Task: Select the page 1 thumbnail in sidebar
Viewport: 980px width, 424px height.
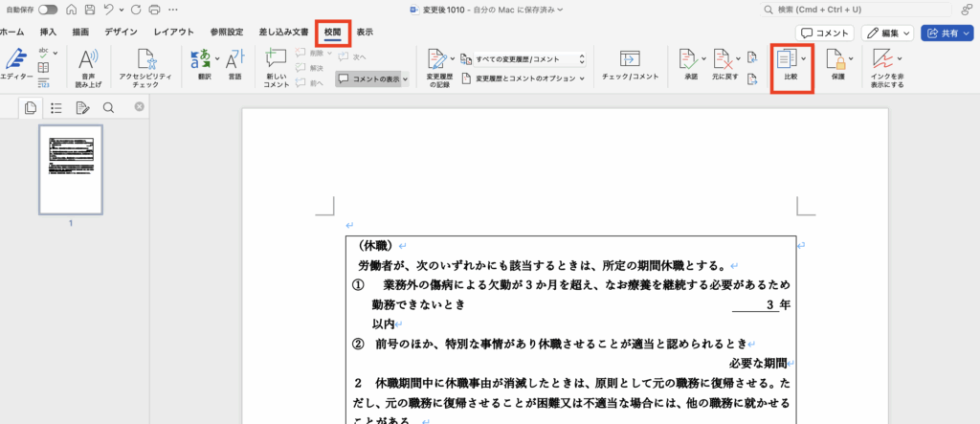Action: [x=70, y=168]
